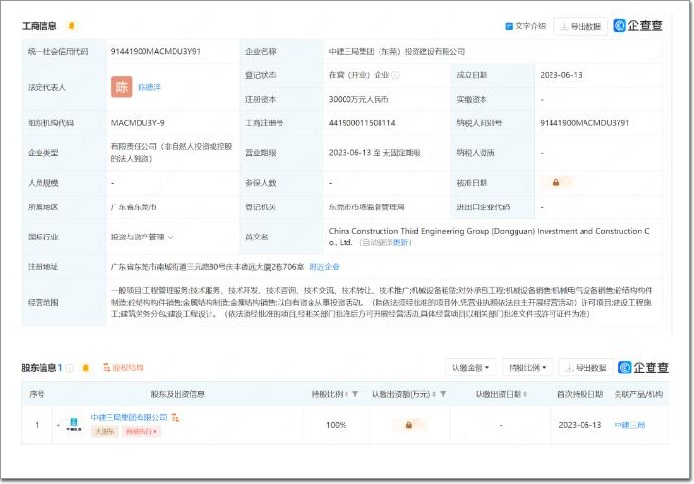Expand the 投资与资产管理 industry dropdown

coord(142,237)
